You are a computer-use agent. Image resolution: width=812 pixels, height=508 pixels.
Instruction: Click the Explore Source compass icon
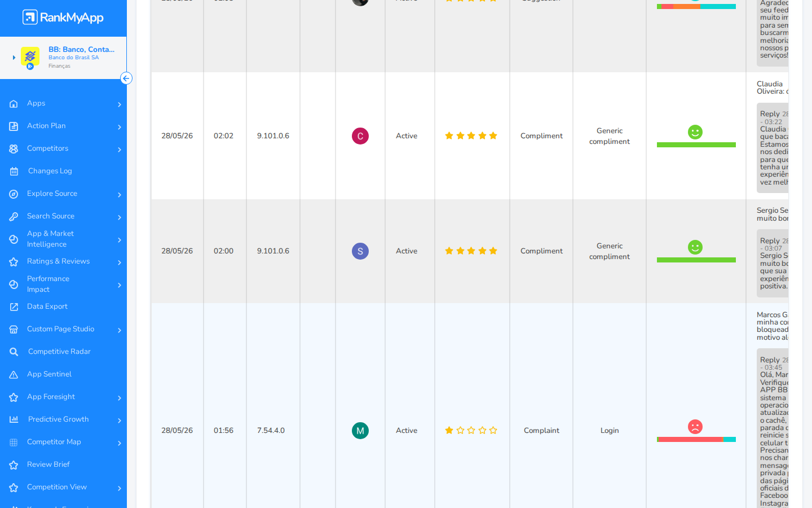tap(14, 194)
